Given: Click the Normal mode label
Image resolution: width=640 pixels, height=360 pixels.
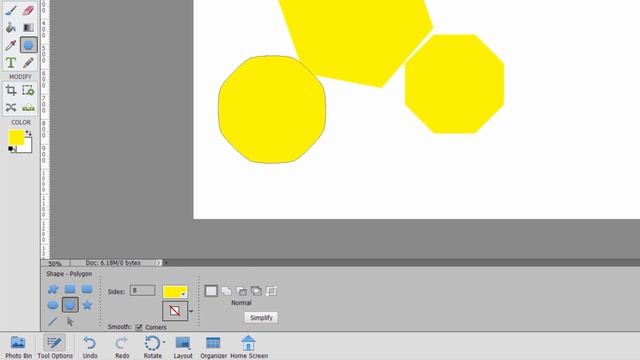Looking at the screenshot, I should [x=241, y=303].
